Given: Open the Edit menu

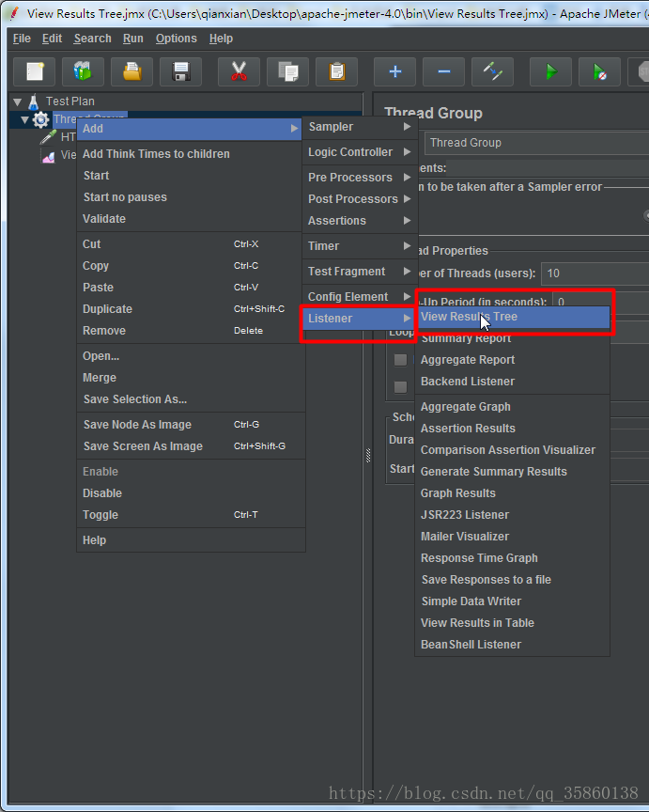Looking at the screenshot, I should click(53, 39).
